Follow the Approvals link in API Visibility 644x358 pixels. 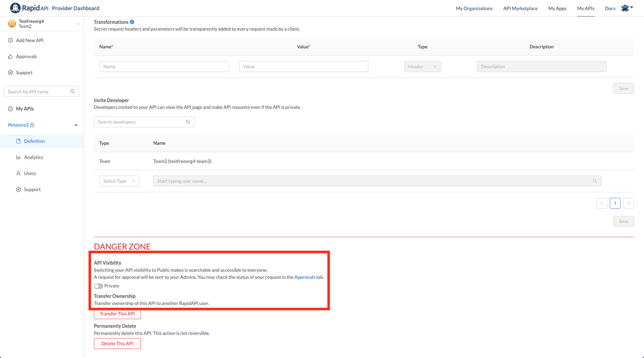coord(305,277)
